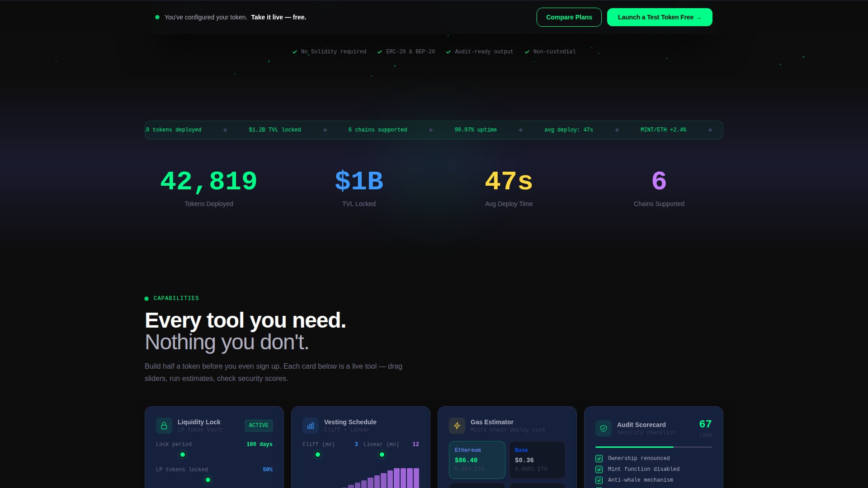Click the Gas Estimator lightning bolt icon
Image resolution: width=868 pixels, height=488 pixels.
tap(457, 426)
